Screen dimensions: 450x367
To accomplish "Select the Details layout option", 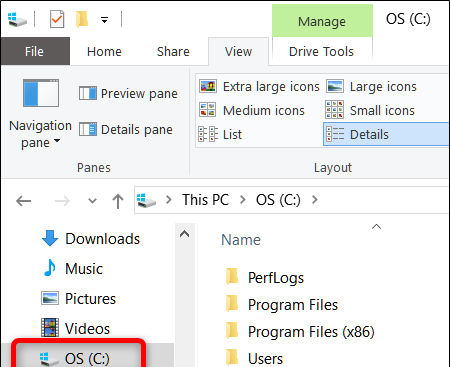I will 386,134.
